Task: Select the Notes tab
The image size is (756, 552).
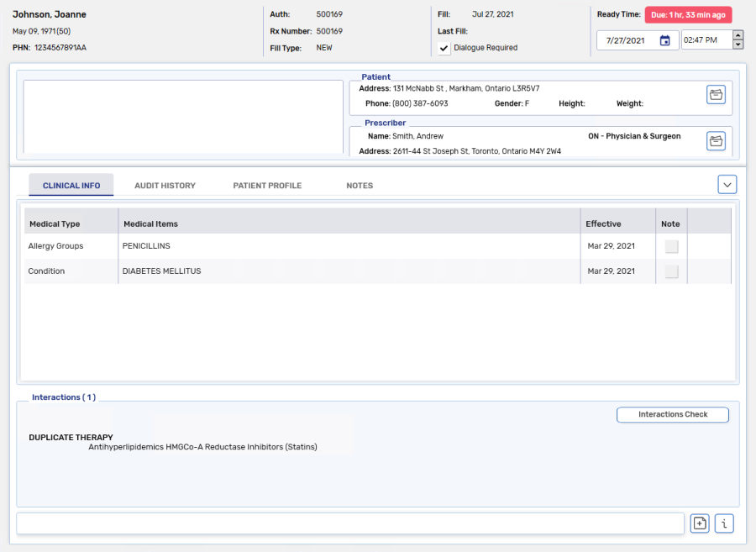Action: click(x=360, y=186)
